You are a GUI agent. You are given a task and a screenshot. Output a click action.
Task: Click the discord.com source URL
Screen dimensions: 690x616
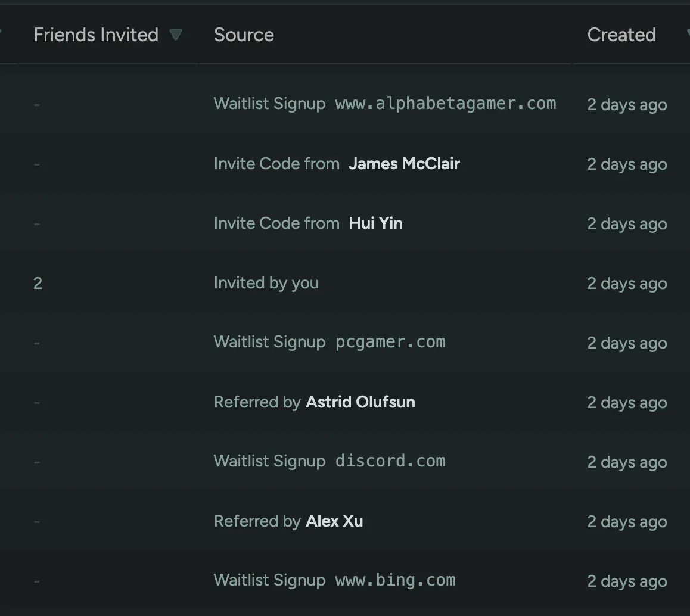tap(390, 461)
